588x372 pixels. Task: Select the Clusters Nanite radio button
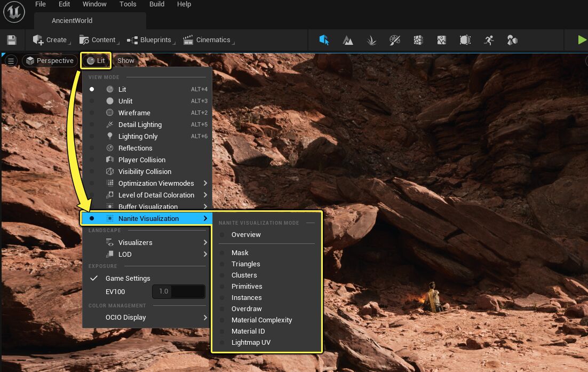click(x=222, y=275)
